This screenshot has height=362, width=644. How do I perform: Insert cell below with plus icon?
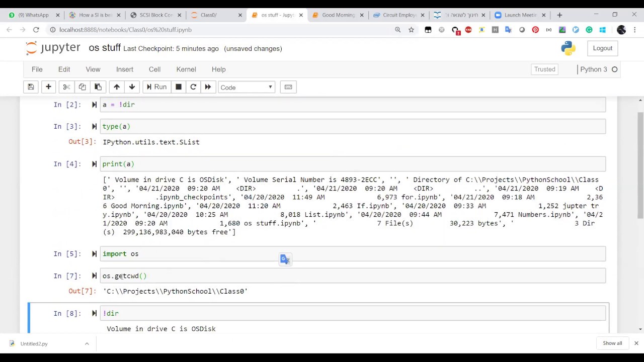tap(48, 87)
